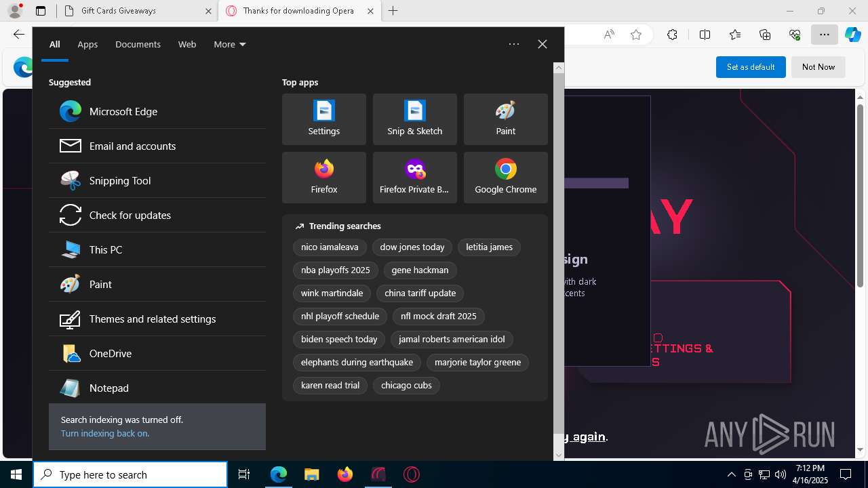Switch to Gift Cards Giveaways tab
Image resolution: width=868 pixels, height=488 pixels.
coord(139,11)
